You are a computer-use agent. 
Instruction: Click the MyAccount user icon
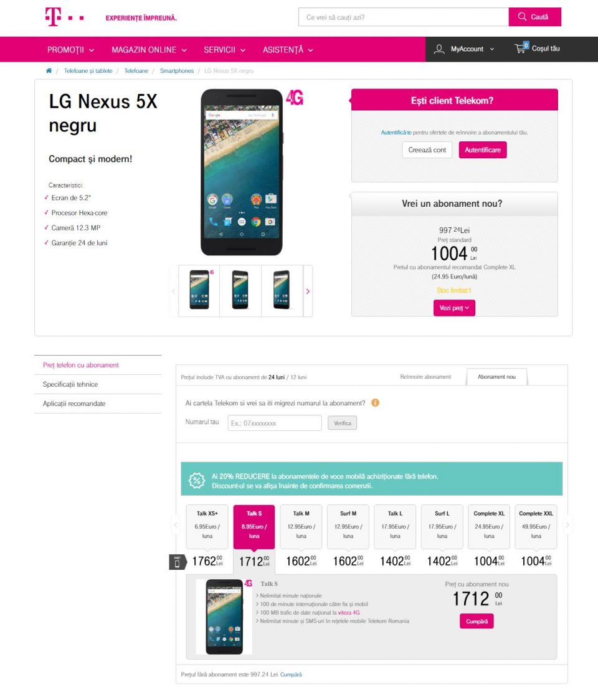(x=439, y=49)
